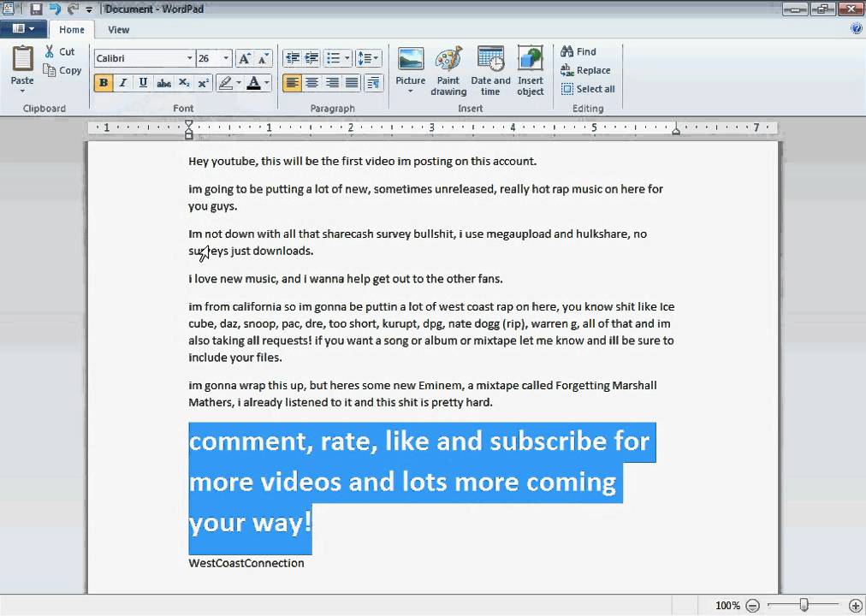Click the WordPad application icon in title bar
The width and height of the screenshot is (866, 616).
point(9,9)
